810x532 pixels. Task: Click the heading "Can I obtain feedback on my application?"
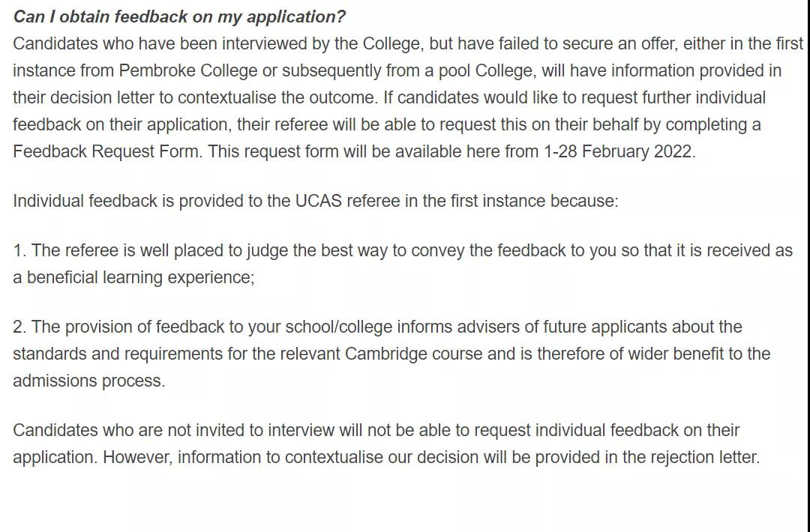click(x=179, y=17)
